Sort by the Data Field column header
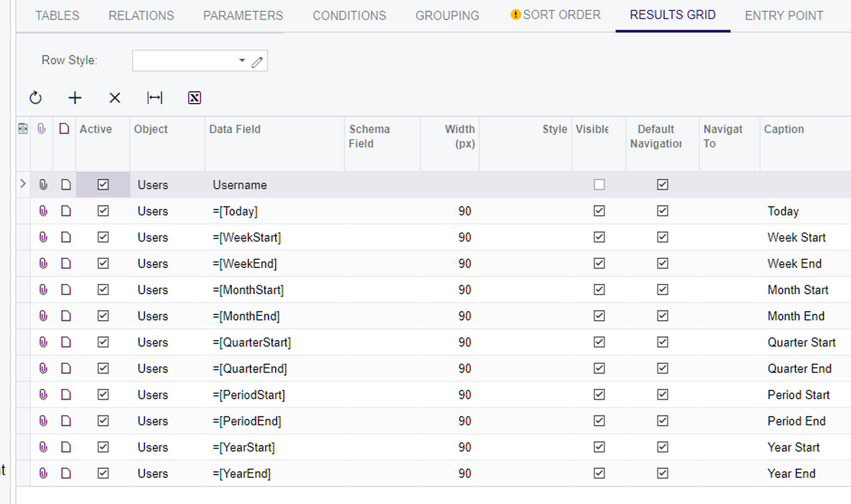 235,129
